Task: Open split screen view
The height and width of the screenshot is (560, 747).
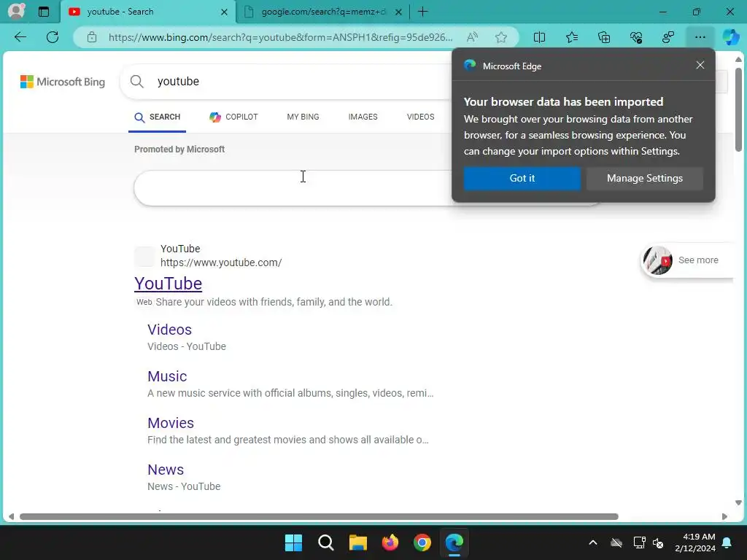Action: point(539,37)
